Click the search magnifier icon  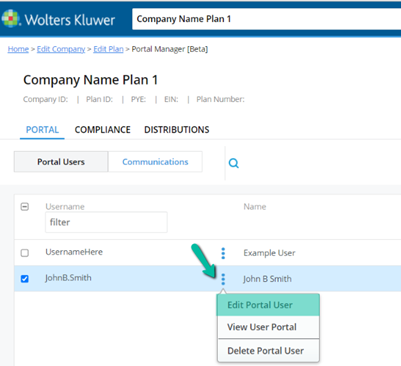[234, 163]
